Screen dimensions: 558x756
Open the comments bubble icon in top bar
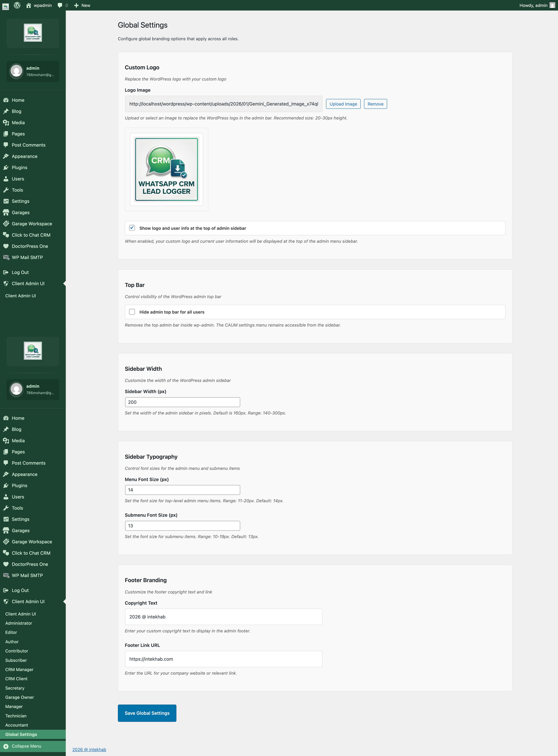click(x=60, y=5)
